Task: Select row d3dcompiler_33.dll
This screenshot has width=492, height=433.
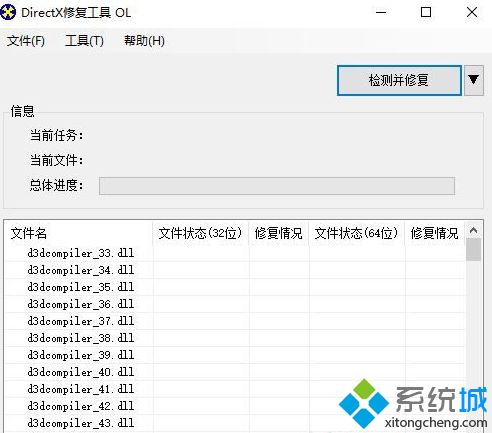Action: 235,253
